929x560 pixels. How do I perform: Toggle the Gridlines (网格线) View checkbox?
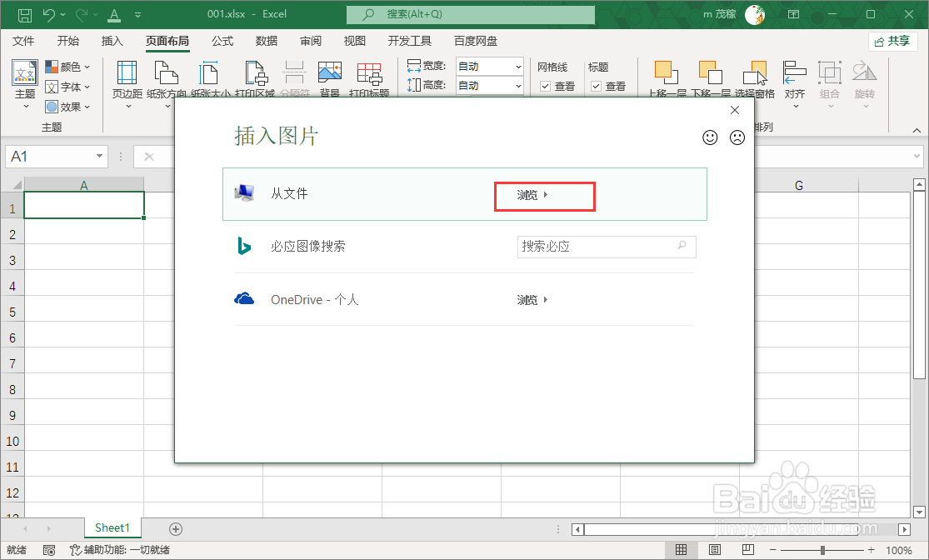click(546, 87)
